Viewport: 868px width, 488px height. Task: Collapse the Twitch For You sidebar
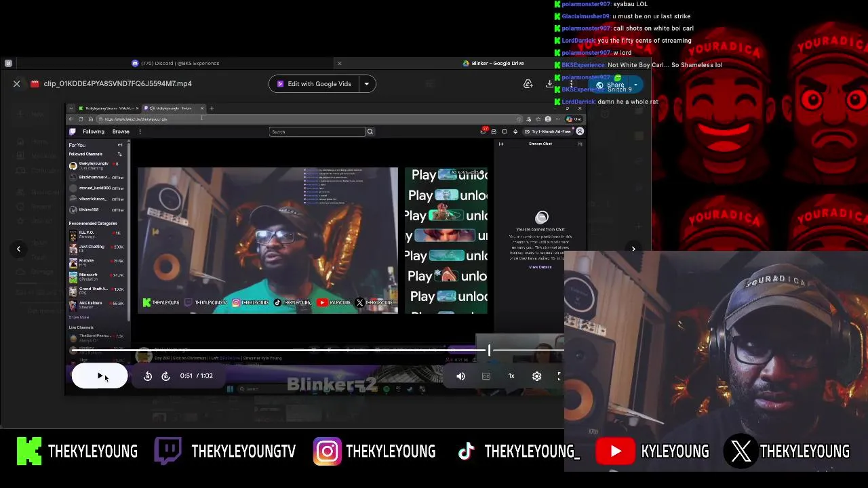120,145
